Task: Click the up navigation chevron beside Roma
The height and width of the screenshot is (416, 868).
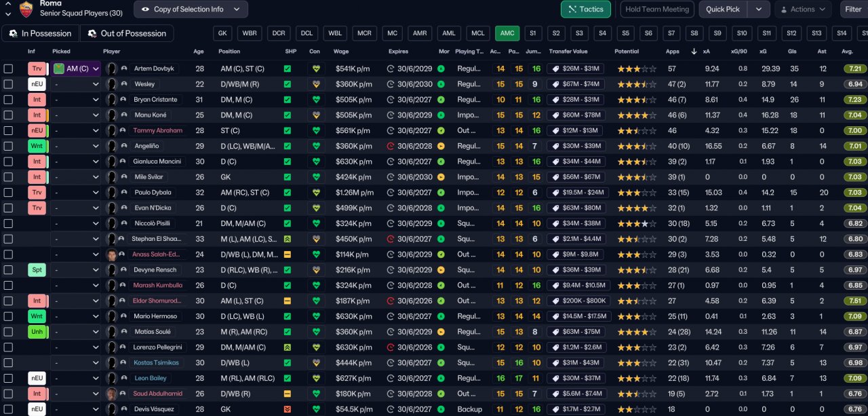Action: click(x=7, y=4)
